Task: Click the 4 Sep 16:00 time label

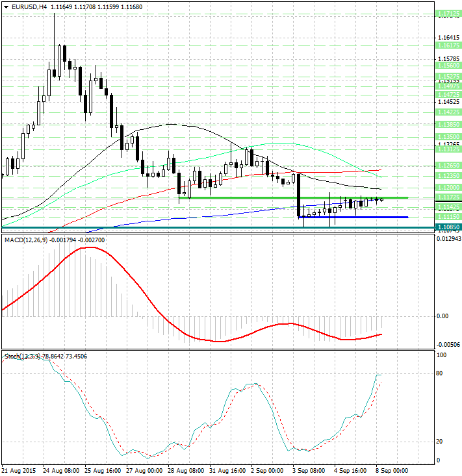Action: pyautogui.click(x=351, y=471)
